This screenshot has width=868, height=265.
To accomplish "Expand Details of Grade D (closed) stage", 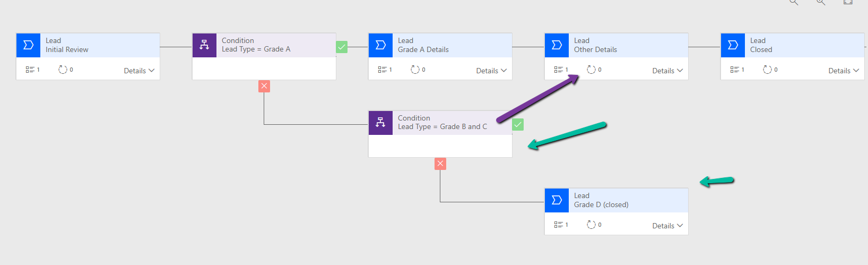I will (x=667, y=226).
